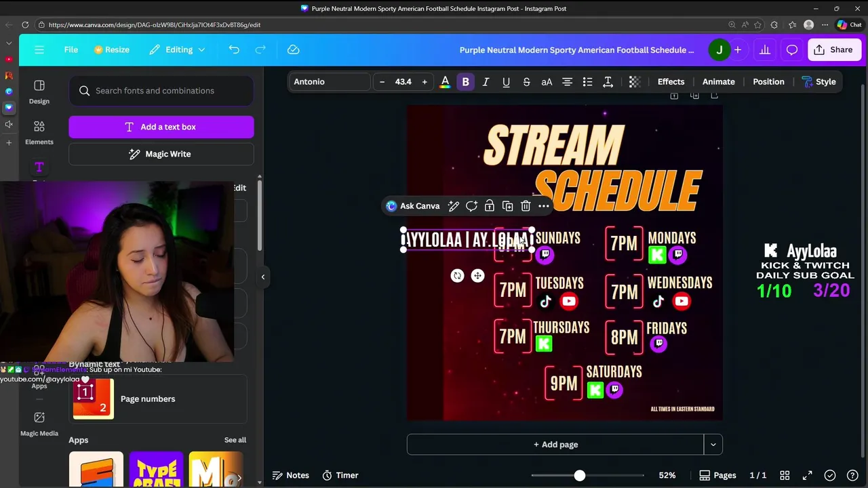Open the Elements tab in sidebar

pos(39,133)
